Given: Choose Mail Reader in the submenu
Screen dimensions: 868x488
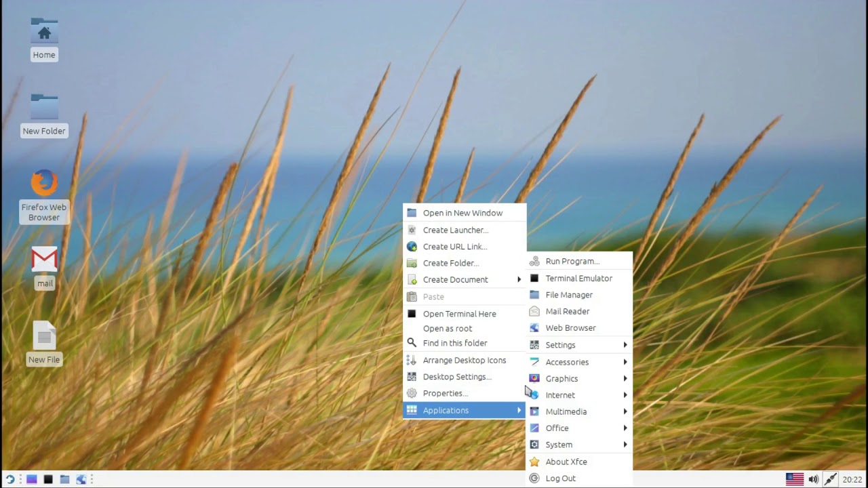Looking at the screenshot, I should click(579, 311).
